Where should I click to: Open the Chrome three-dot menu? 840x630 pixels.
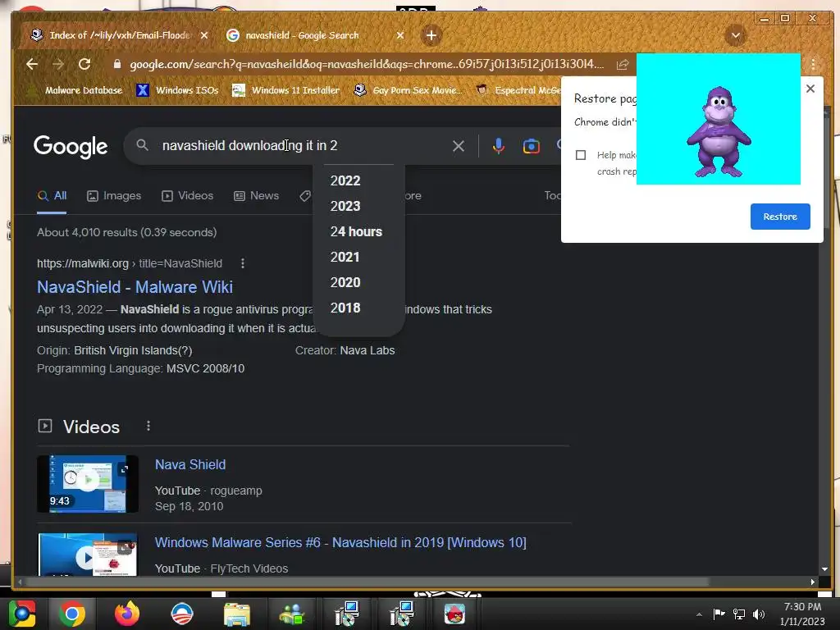click(x=813, y=65)
